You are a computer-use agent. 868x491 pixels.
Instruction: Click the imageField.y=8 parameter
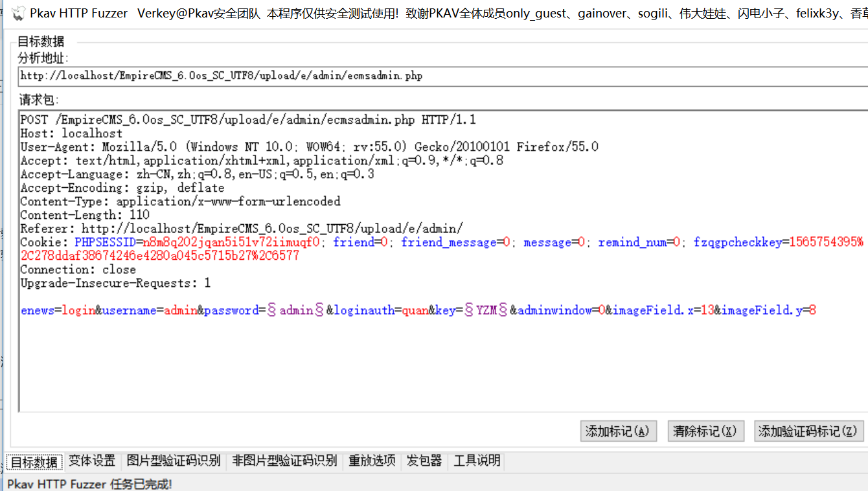pos(769,310)
